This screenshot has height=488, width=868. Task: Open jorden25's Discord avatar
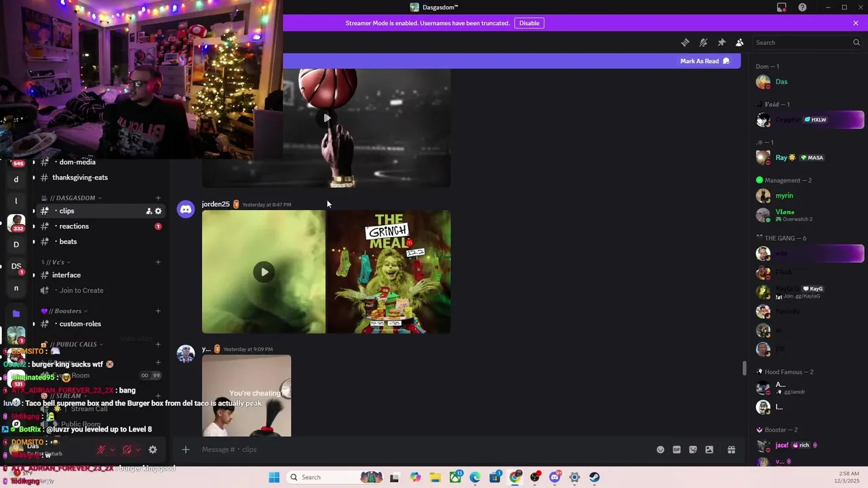186,209
